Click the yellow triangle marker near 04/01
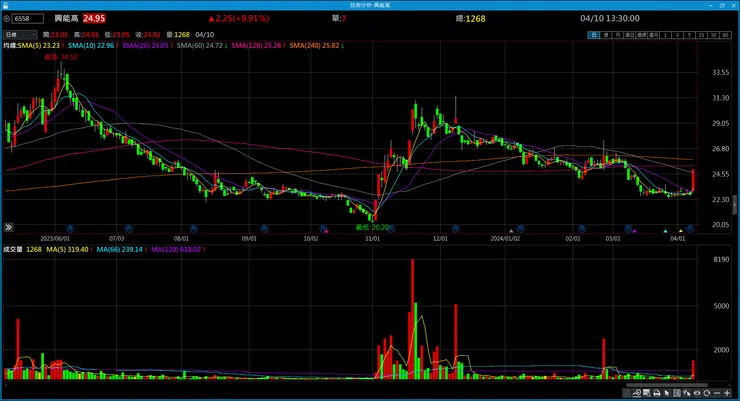This screenshot has height=401, width=740. coord(681,231)
